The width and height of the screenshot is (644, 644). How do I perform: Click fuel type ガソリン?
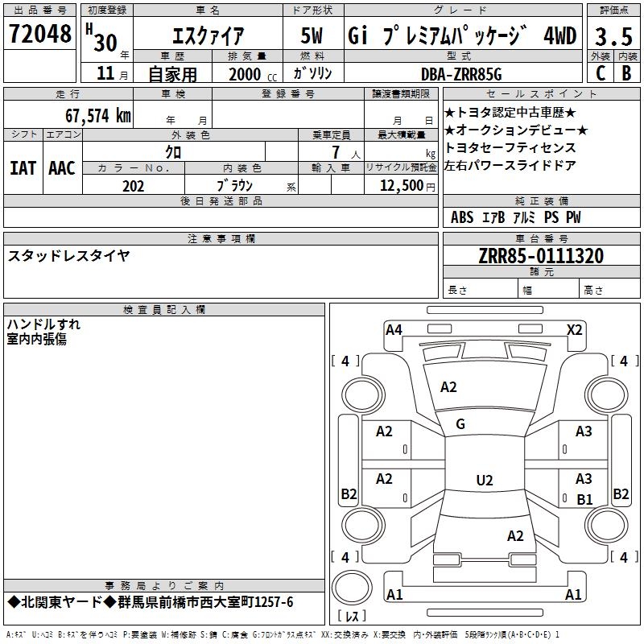312,73
